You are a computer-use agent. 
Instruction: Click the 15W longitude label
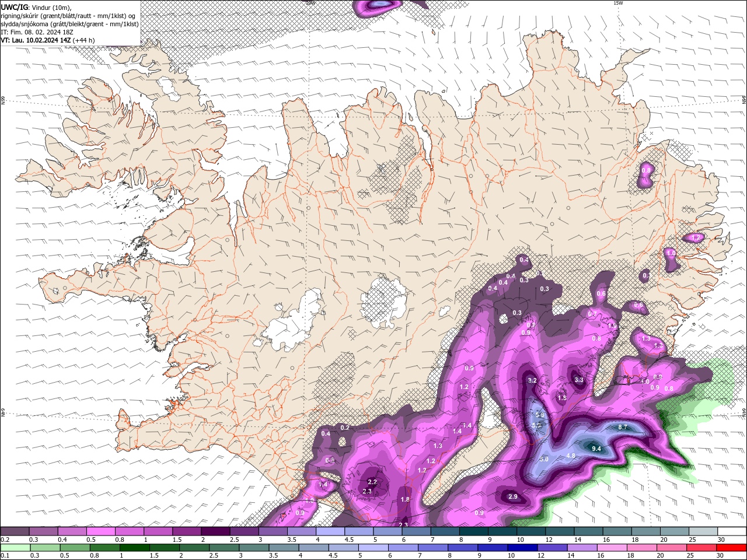pos(618,3)
